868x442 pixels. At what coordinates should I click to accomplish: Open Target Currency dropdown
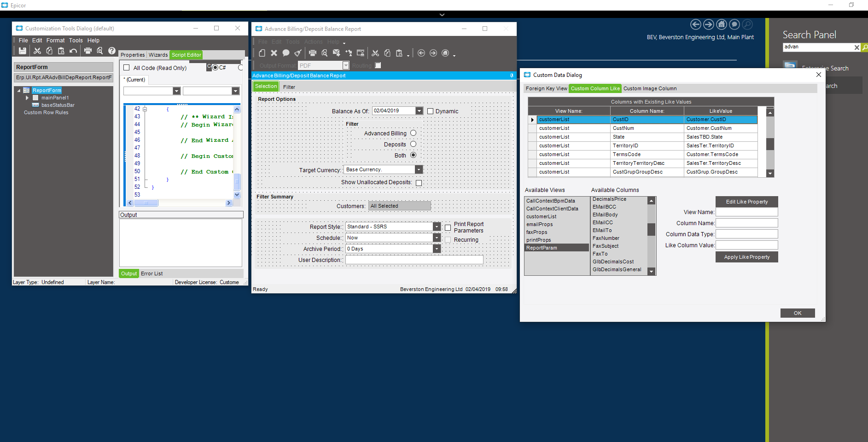click(419, 169)
